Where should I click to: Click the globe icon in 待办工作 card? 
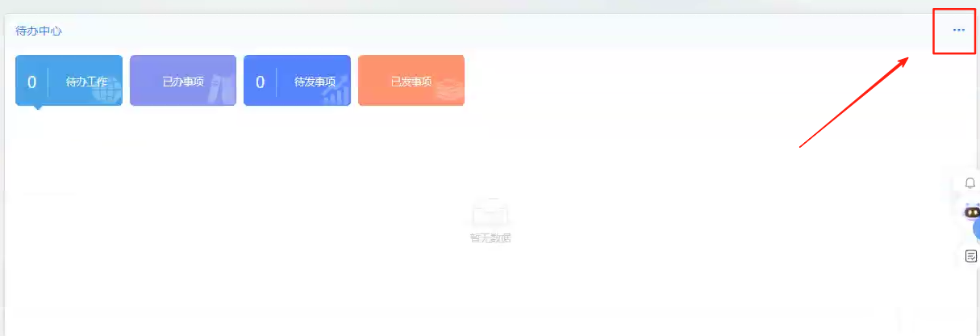pos(105,90)
